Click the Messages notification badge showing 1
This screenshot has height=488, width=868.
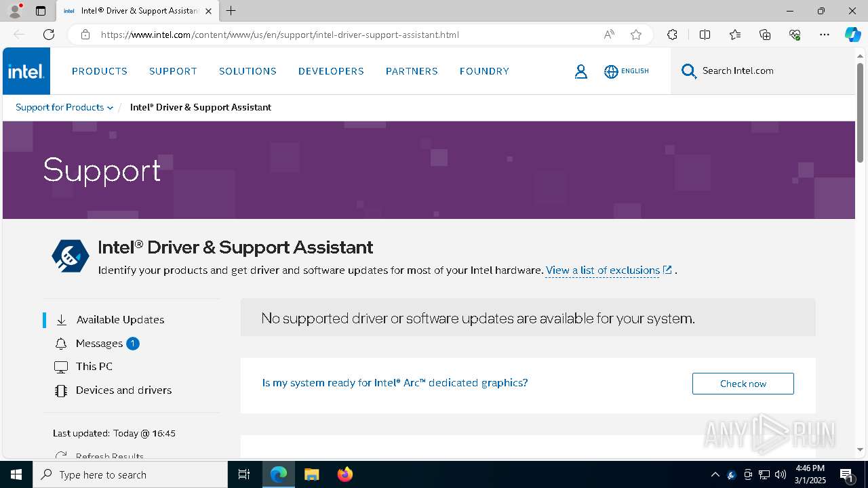tap(133, 344)
